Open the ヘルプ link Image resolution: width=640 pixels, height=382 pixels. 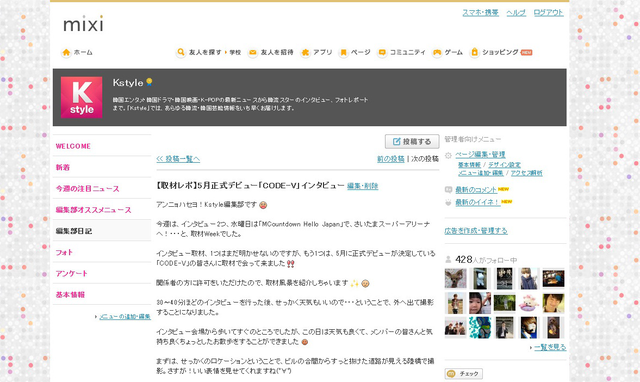(516, 13)
